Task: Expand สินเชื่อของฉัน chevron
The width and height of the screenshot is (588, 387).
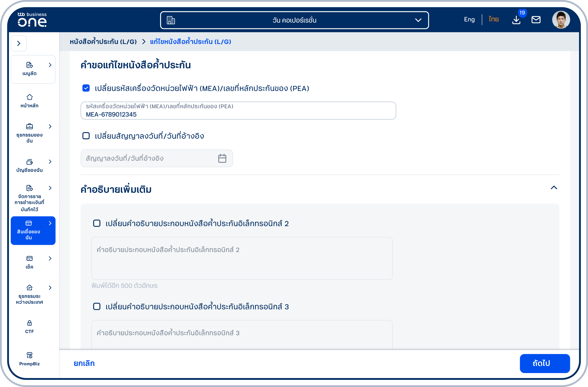Action: pos(50,223)
